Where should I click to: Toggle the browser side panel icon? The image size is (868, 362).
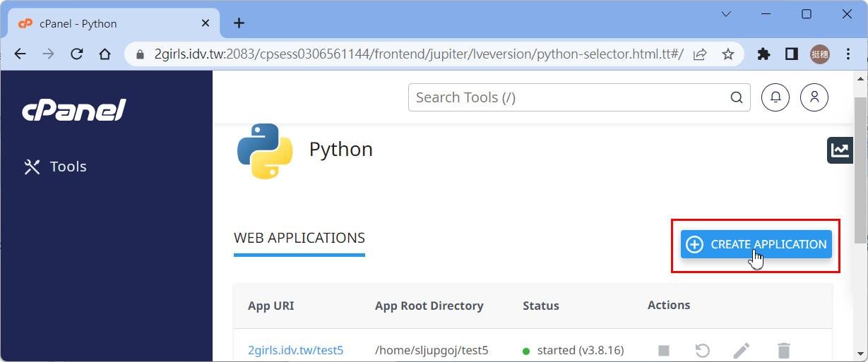click(792, 54)
